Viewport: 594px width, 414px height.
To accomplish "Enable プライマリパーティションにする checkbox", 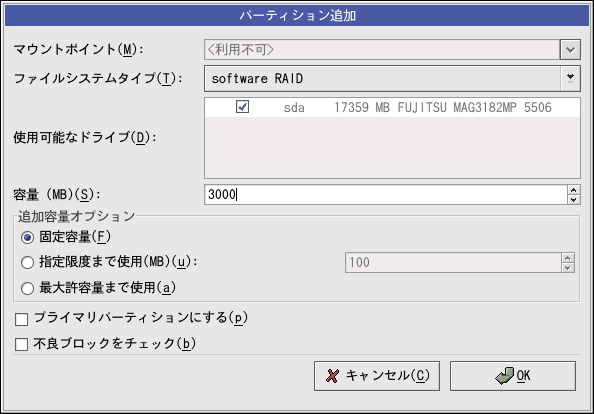I will coord(22,319).
